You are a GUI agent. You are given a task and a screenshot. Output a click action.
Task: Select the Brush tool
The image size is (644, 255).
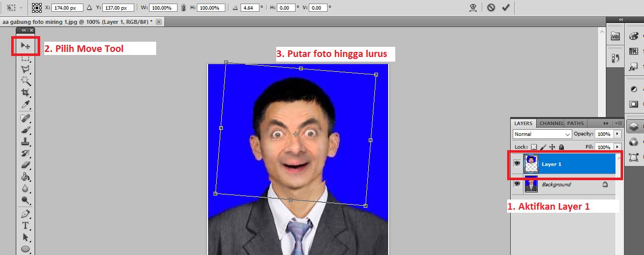pos(25,130)
